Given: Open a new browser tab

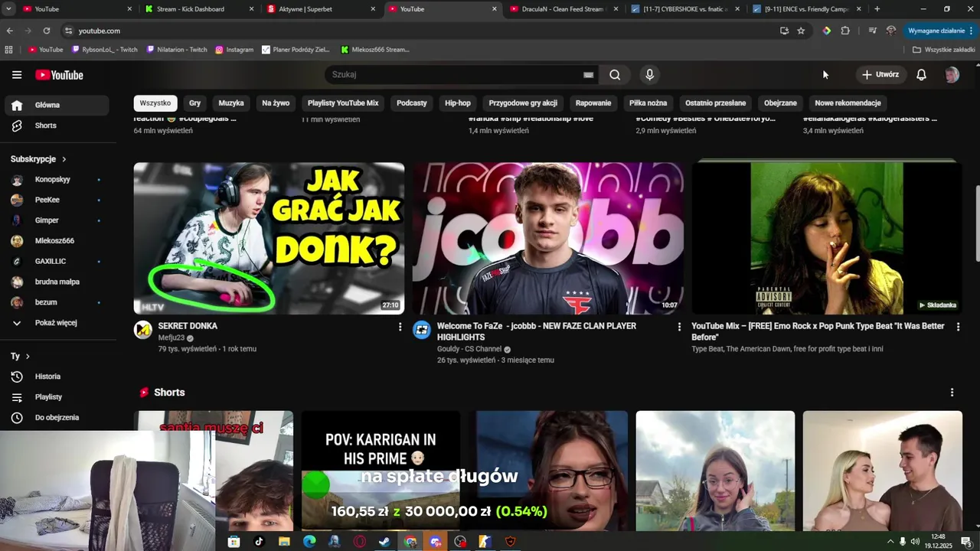Looking at the screenshot, I should click(x=877, y=9).
